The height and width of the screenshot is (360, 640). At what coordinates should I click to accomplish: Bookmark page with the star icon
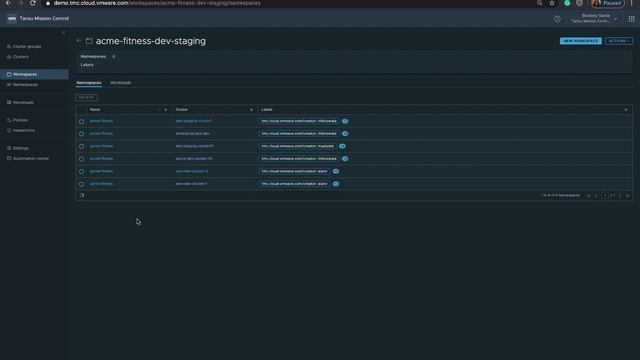[552, 3]
